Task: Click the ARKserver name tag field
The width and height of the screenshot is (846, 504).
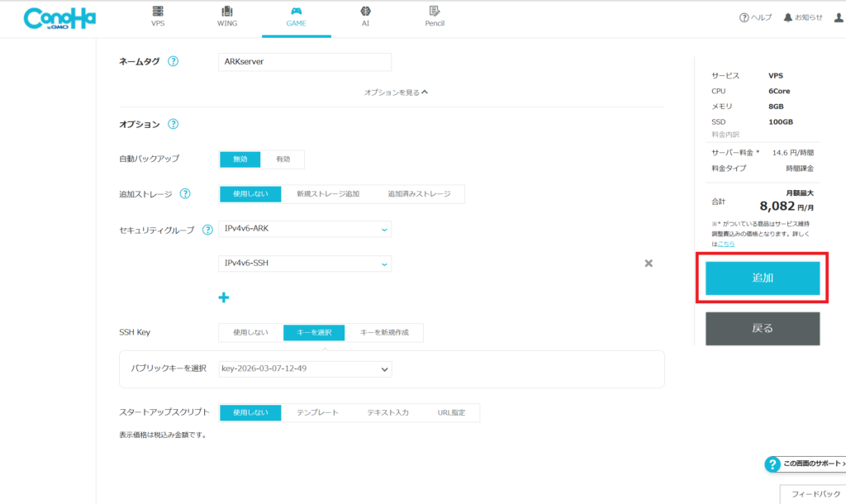Action: (305, 62)
